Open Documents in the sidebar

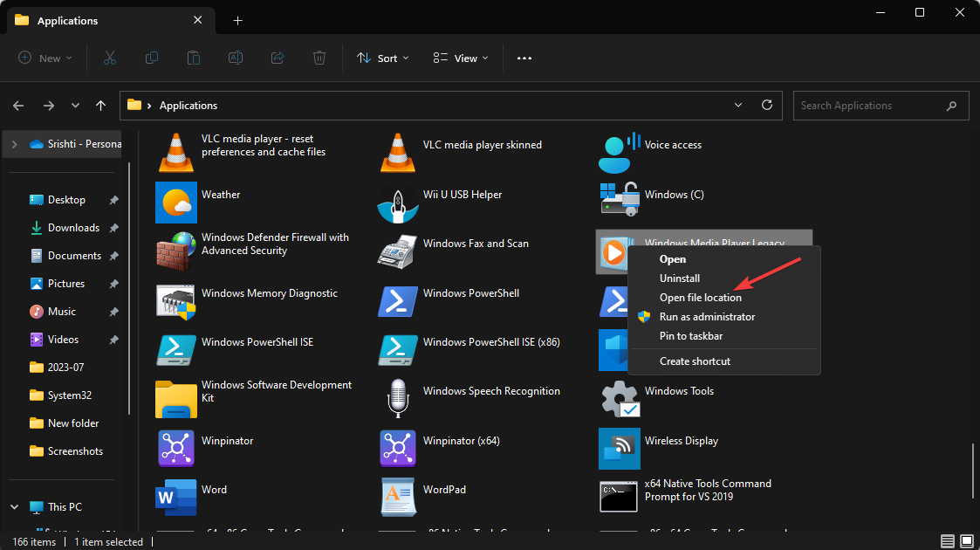tap(74, 256)
